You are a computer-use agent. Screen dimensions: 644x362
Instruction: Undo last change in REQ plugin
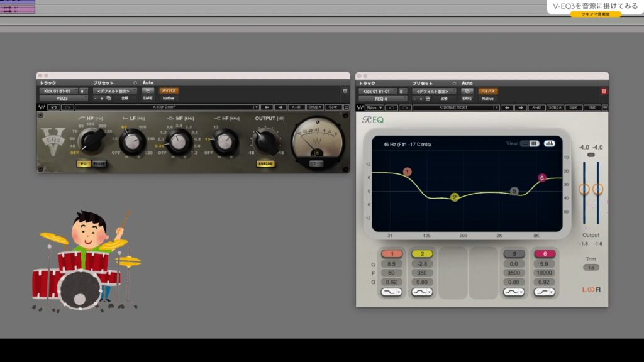(391, 107)
